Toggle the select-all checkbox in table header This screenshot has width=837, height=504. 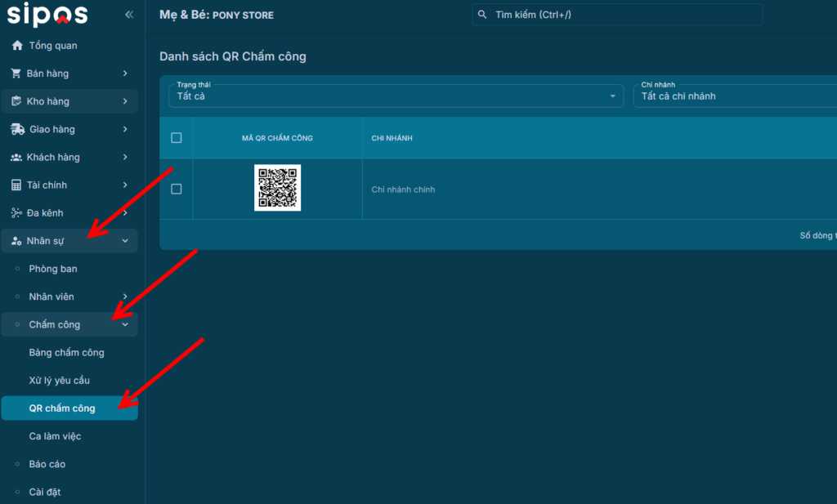(x=177, y=137)
